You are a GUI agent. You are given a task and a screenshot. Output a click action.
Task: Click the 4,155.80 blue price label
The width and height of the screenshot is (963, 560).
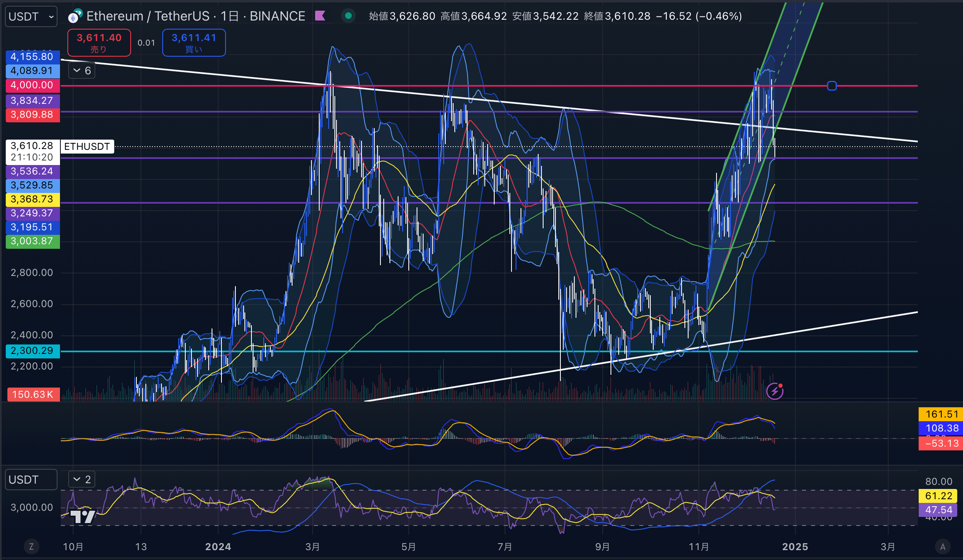pyautogui.click(x=33, y=57)
